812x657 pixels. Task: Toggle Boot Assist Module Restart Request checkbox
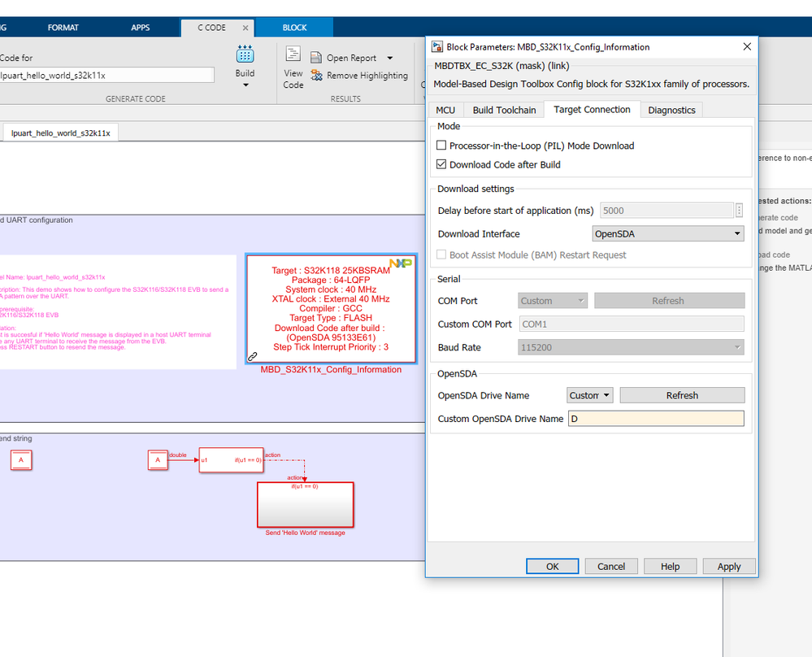(x=441, y=255)
